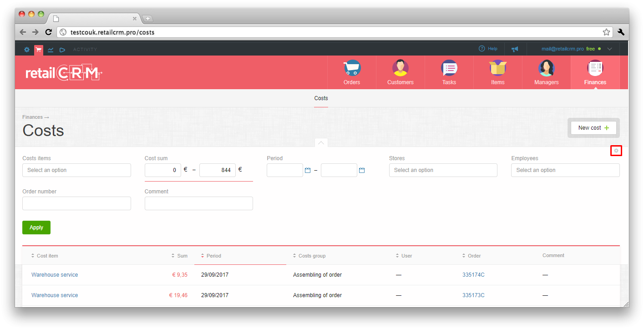Viewport: 644px width, 329px height.
Task: Click the retailCRM logo
Action: click(64, 73)
